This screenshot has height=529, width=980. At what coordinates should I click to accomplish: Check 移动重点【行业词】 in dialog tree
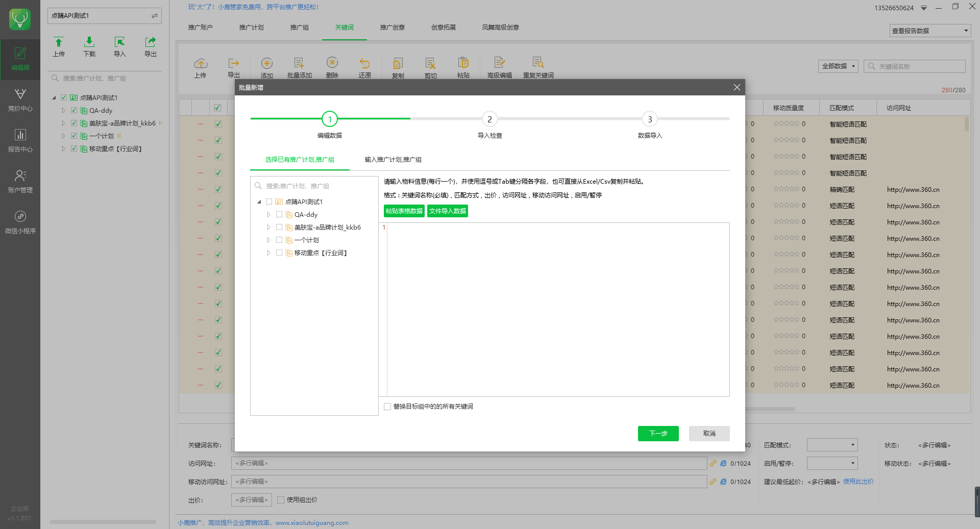[279, 253]
